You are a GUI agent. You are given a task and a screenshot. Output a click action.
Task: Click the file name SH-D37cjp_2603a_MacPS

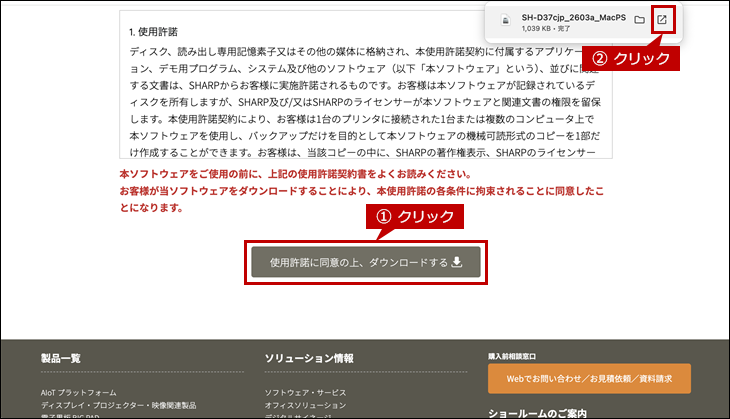[574, 17]
